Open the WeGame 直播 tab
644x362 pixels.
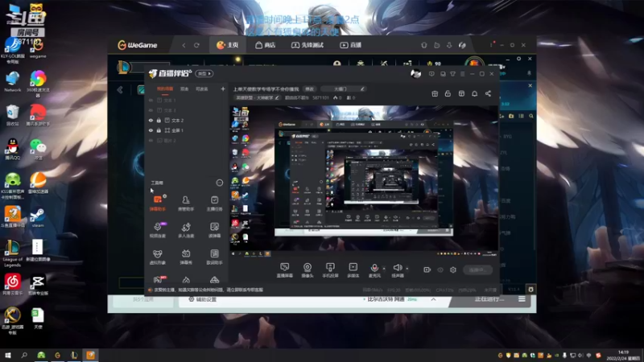pos(351,45)
